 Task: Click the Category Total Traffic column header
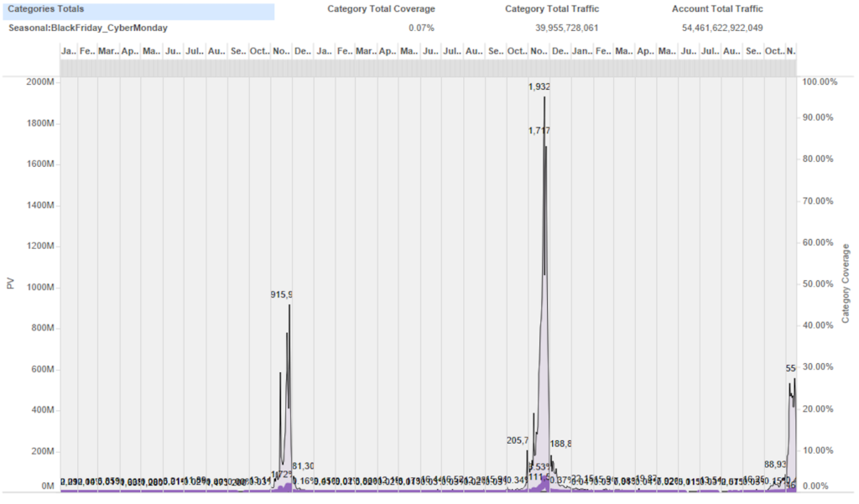click(x=552, y=9)
